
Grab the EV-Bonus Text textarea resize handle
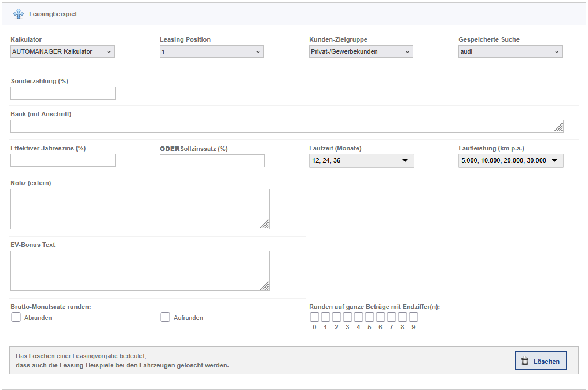tap(264, 286)
